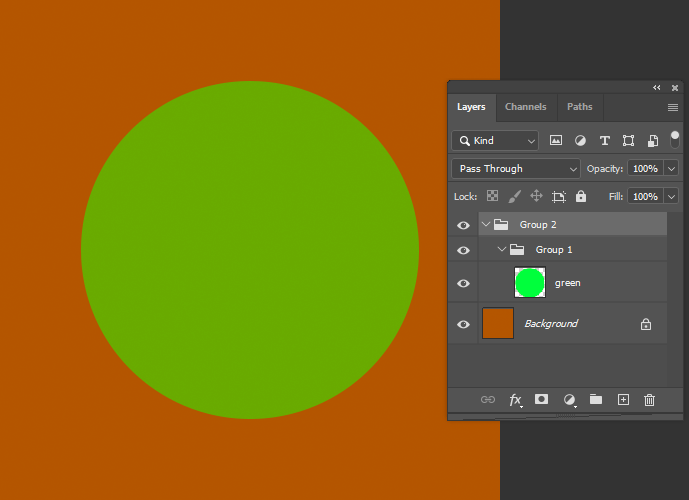Select the green layer thumbnail
This screenshot has height=500, width=689.
[x=530, y=283]
